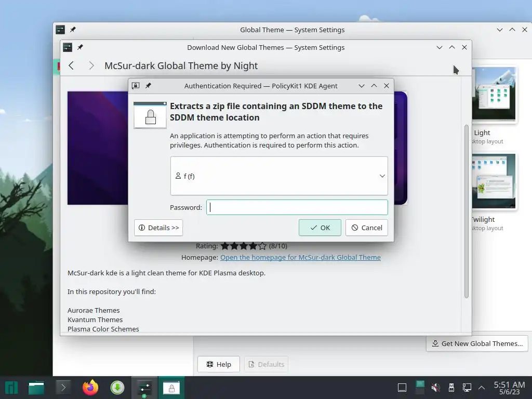
Task: Open the clock showing 5:51 AM
Action: coord(509,388)
